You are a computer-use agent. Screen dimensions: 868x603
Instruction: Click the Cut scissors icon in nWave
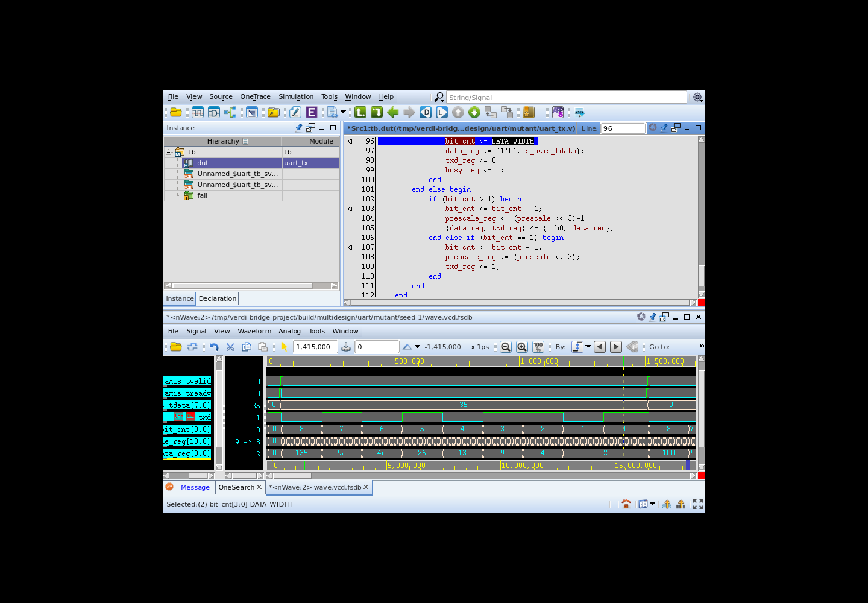pos(230,347)
